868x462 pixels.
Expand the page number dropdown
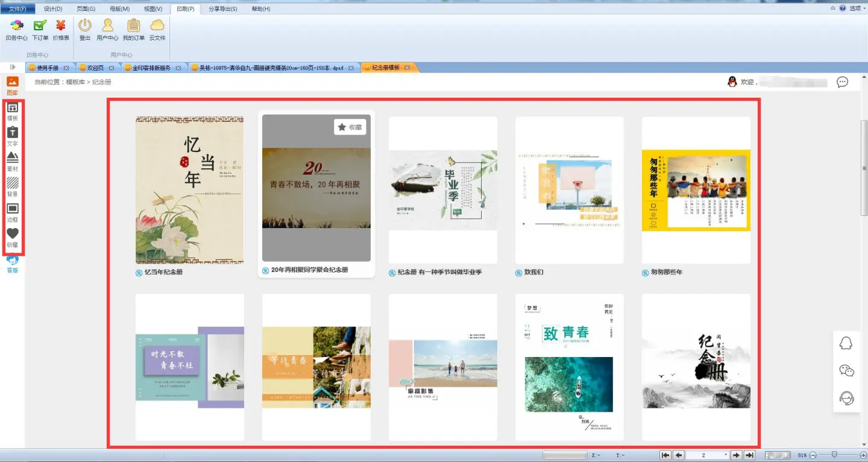click(725, 455)
